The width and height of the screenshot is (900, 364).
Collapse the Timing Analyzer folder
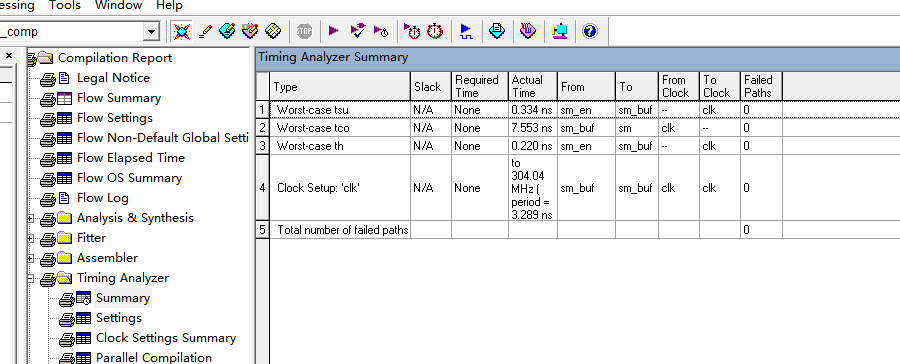click(31, 279)
